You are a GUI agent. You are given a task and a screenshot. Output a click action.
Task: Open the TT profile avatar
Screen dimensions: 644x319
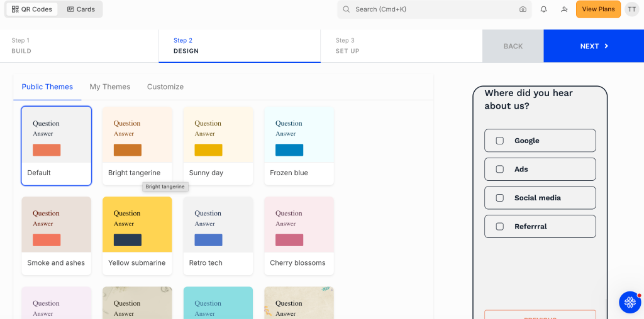[x=632, y=9]
